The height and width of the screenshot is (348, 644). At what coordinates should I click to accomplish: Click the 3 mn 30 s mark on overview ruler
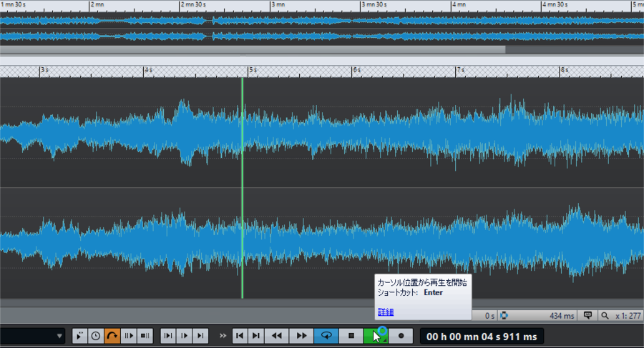(374, 4)
